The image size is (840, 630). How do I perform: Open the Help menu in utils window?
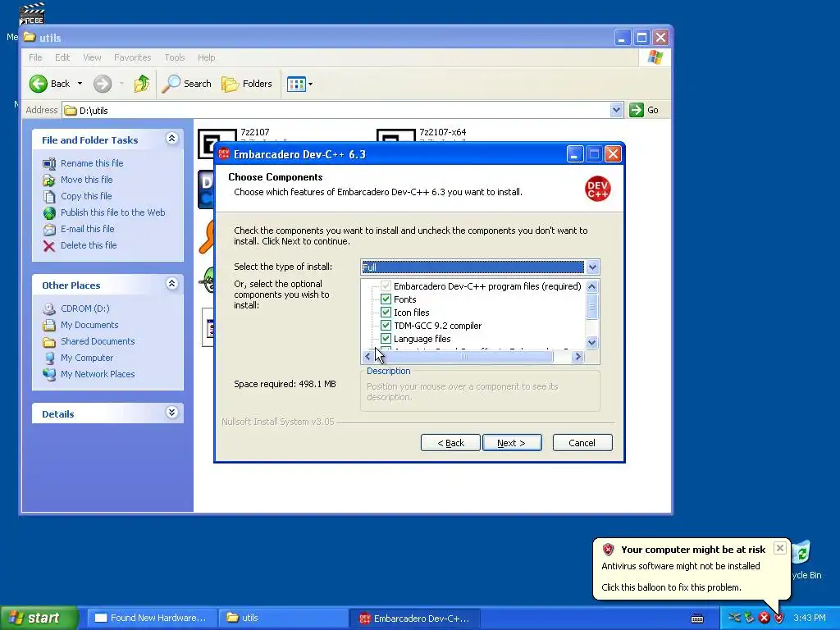tap(206, 57)
